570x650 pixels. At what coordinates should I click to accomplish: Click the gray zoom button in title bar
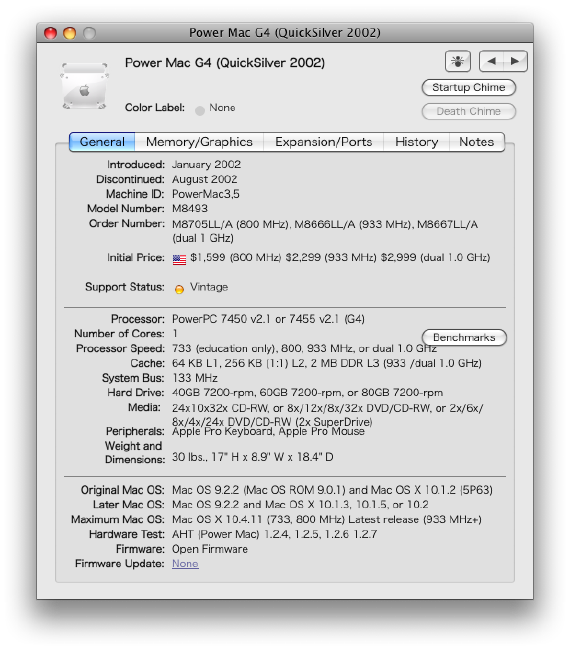89,33
